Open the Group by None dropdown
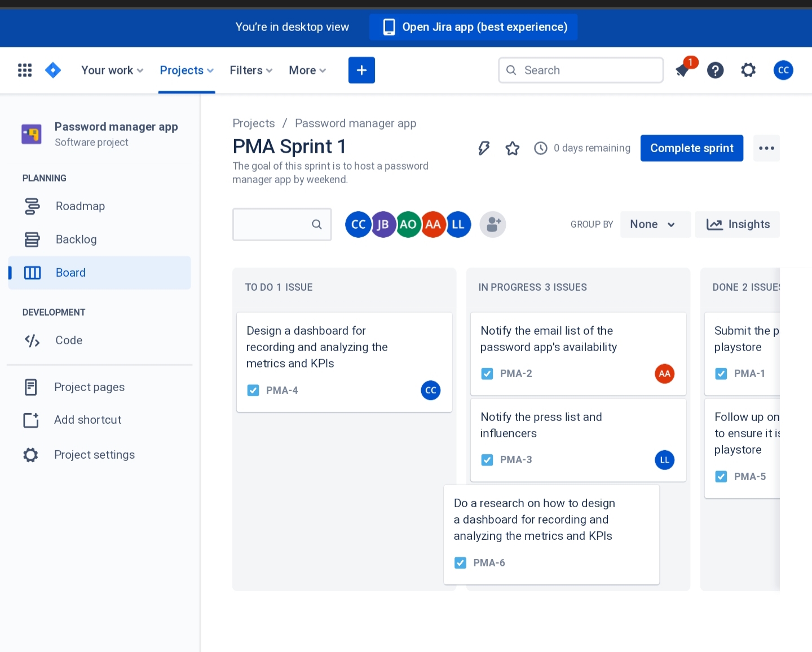Viewport: 812px width, 652px height. (x=655, y=224)
